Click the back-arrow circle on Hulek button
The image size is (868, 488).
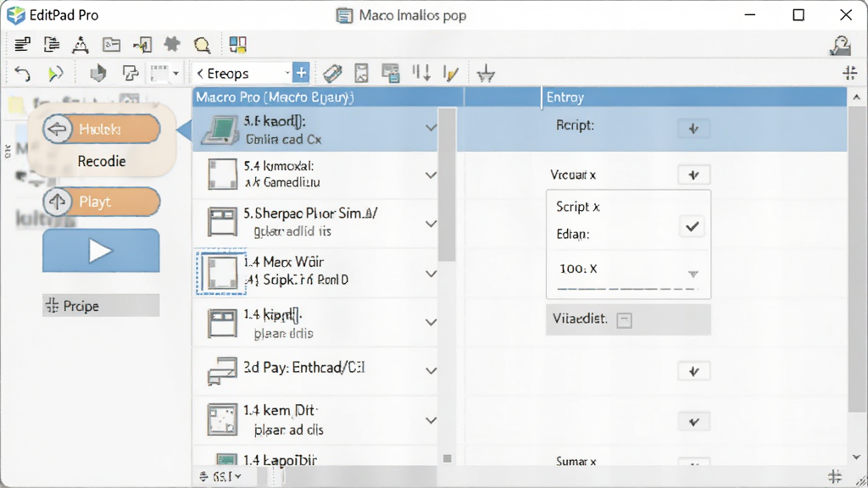58,129
